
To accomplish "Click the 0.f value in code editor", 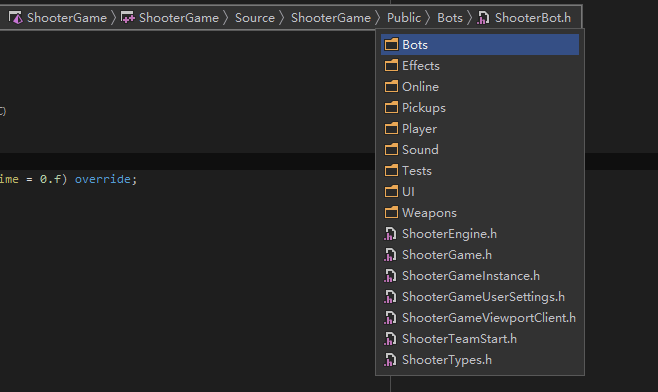I will coord(50,179).
